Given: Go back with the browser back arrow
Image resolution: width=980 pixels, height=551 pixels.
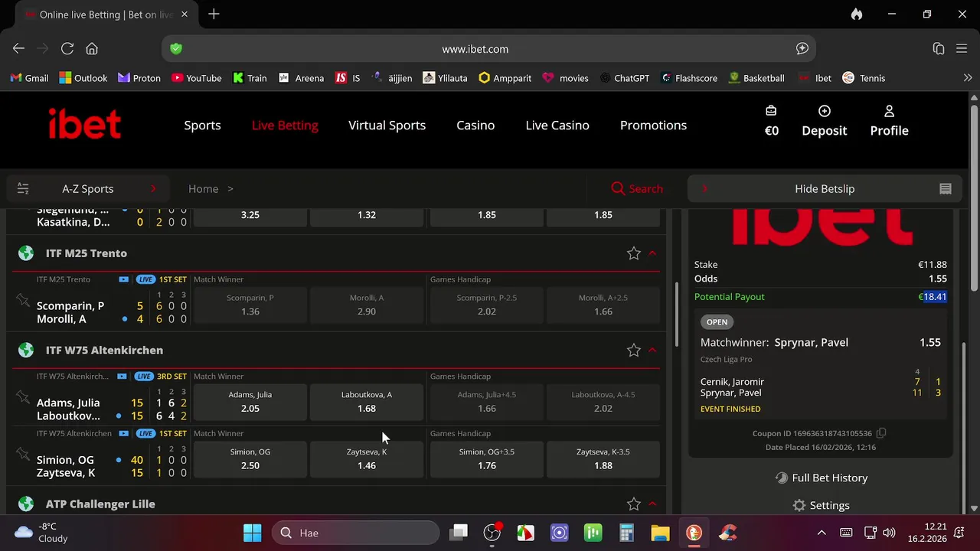Looking at the screenshot, I should coord(18,48).
